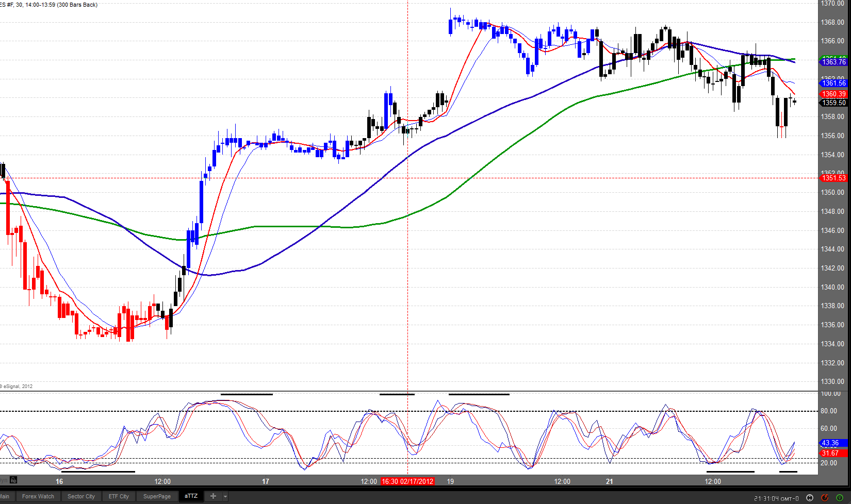Click the red 16:30 02/17/2012 cursor label
851x504 pixels.
click(407, 481)
